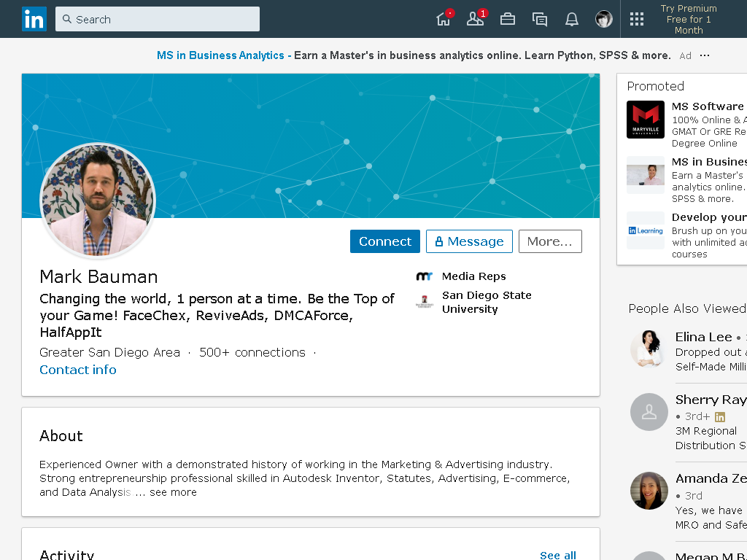
Task: Click inside the Search field
Action: pyautogui.click(x=158, y=19)
